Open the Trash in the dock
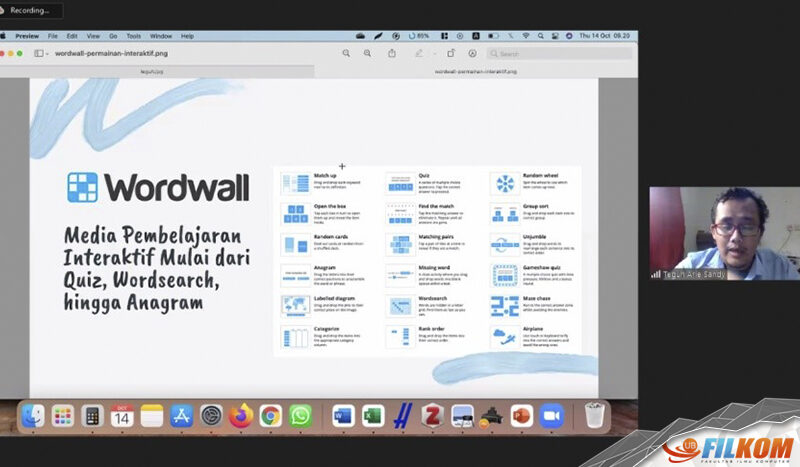 (x=594, y=415)
